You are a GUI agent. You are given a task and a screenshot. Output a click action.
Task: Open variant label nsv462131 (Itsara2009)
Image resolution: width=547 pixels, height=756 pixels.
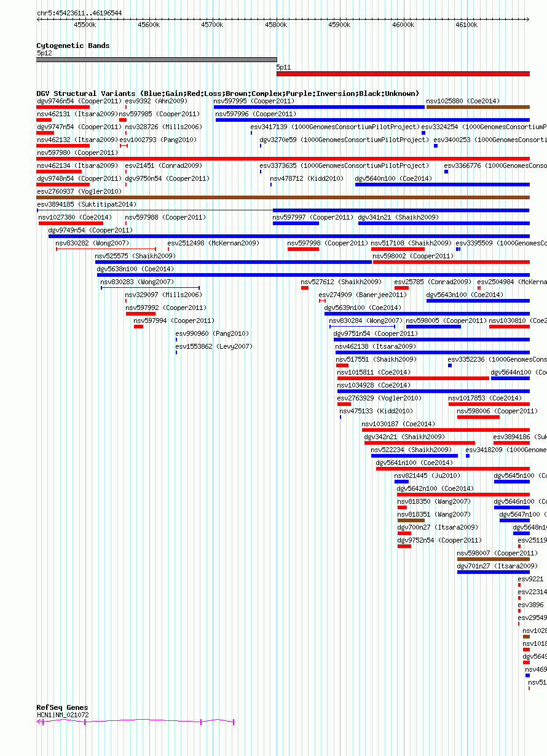tap(77, 114)
